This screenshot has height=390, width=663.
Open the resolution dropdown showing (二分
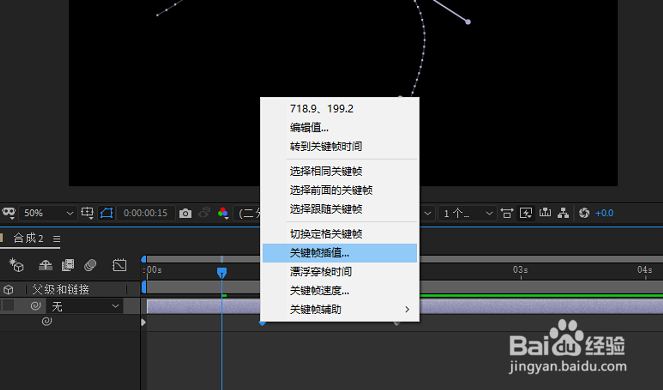pyautogui.click(x=247, y=213)
